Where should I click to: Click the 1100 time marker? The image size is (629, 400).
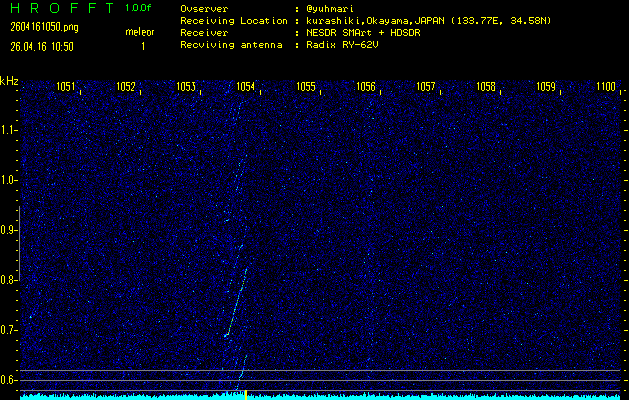click(606, 87)
